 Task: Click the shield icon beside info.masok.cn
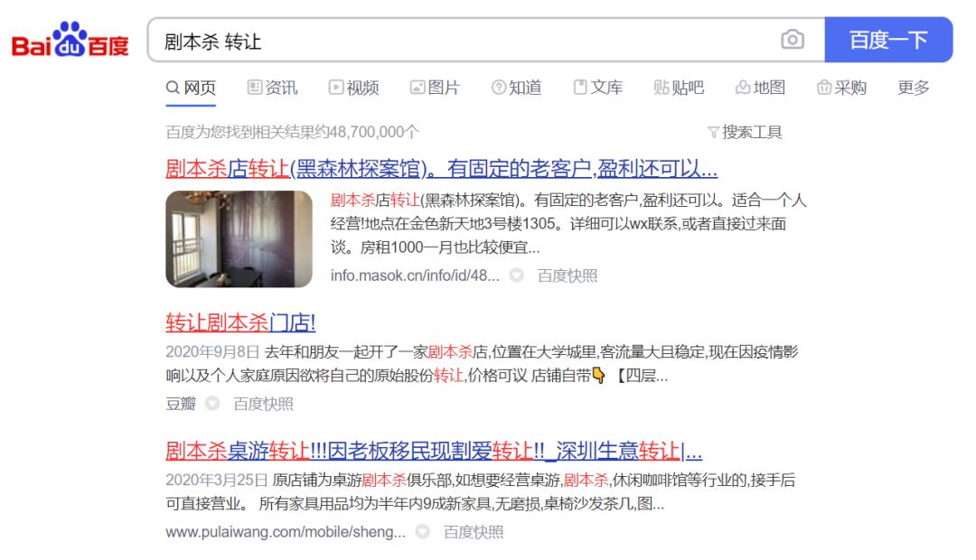[x=517, y=275]
